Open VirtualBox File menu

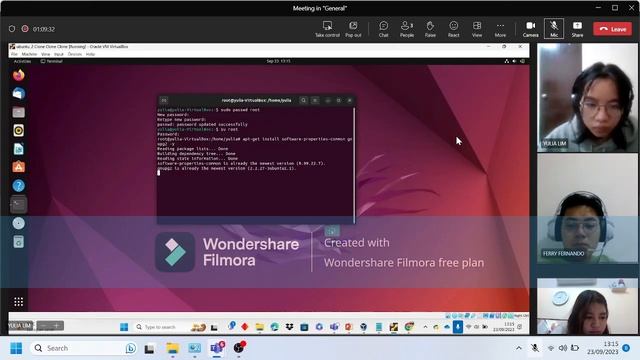tap(14, 54)
